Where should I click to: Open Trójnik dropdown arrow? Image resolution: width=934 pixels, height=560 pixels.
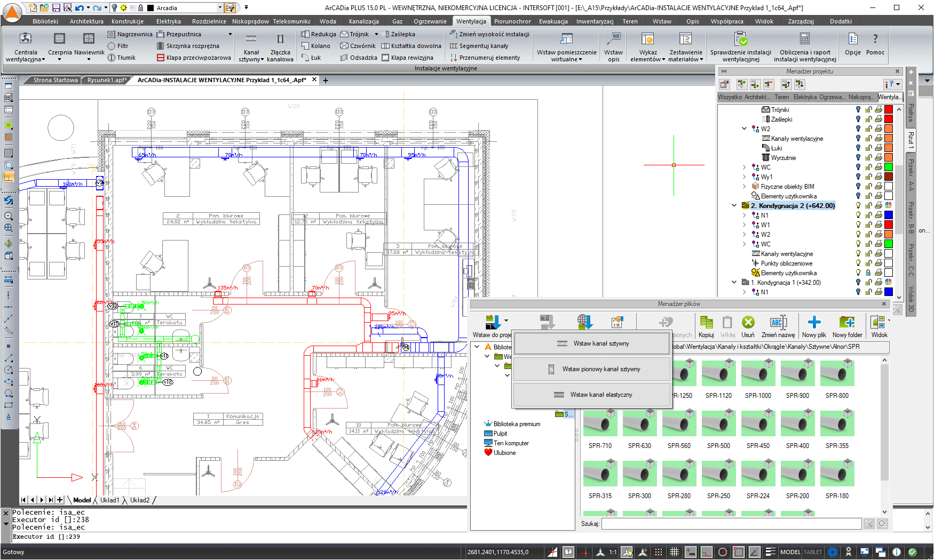coord(377,34)
